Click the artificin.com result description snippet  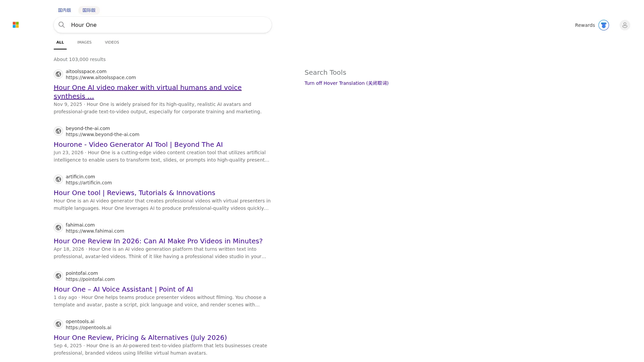tap(162, 204)
